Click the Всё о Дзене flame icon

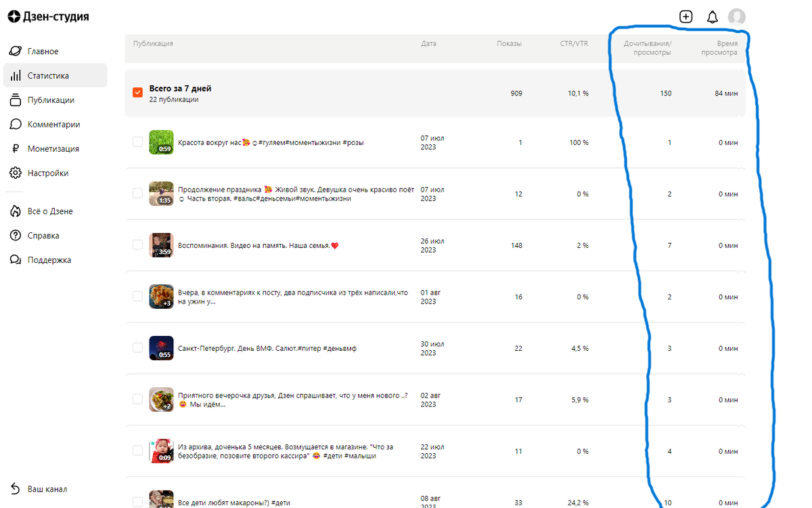click(x=16, y=211)
